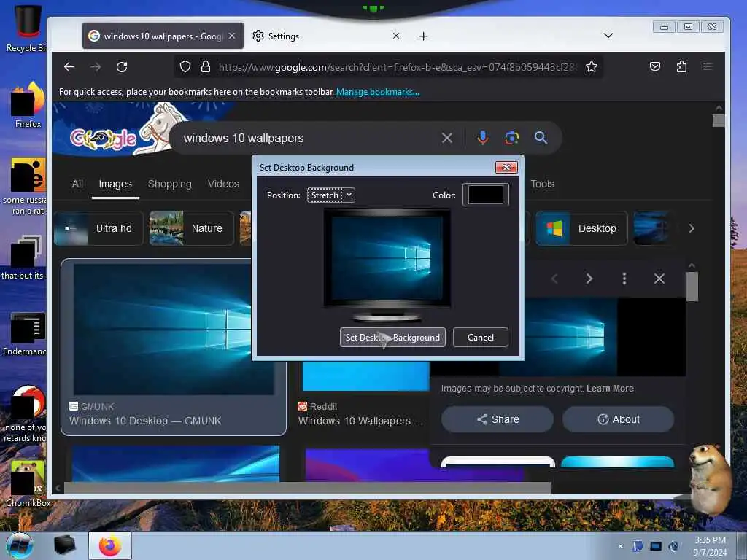The height and width of the screenshot is (560, 747).
Task: Open Position dropdown showing Stretch
Action: (330, 195)
